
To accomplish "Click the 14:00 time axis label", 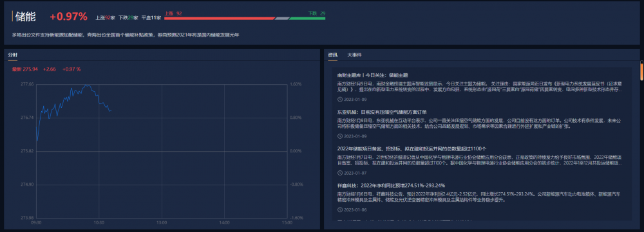I will pos(224,223).
